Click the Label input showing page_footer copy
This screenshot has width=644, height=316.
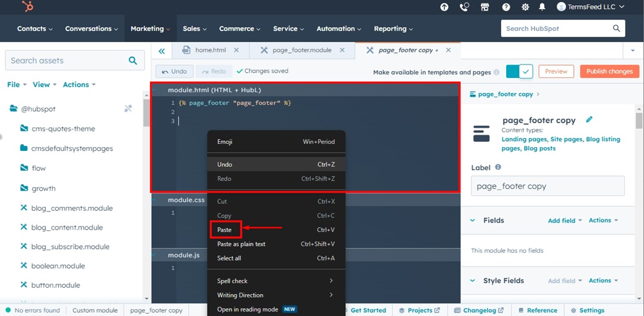click(x=547, y=186)
